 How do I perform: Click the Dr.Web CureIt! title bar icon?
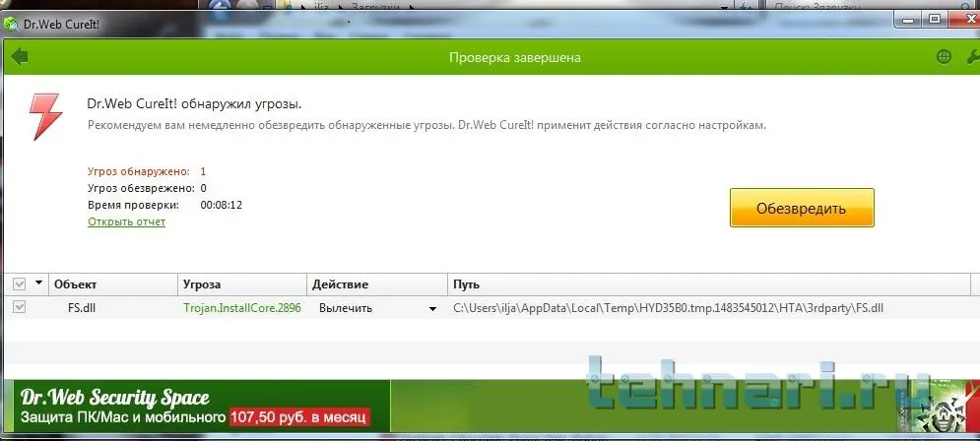11,25
